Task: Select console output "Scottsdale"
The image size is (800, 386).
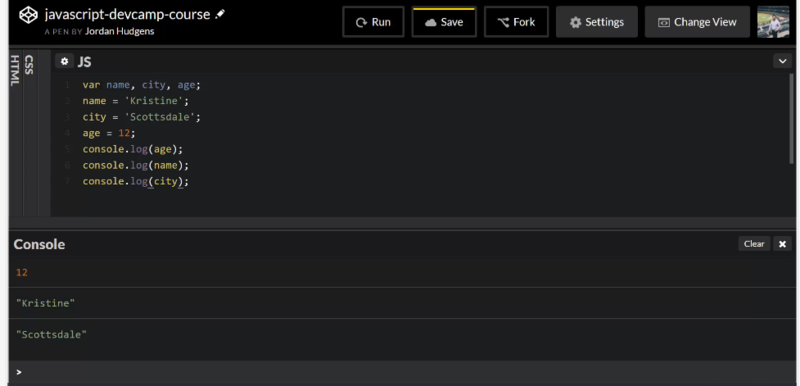Action: pos(52,335)
